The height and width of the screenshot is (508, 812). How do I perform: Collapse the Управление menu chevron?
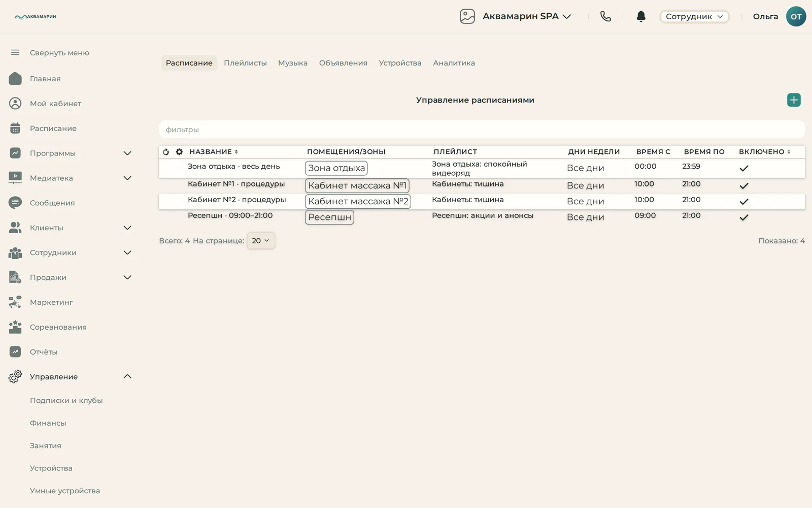[x=127, y=376]
